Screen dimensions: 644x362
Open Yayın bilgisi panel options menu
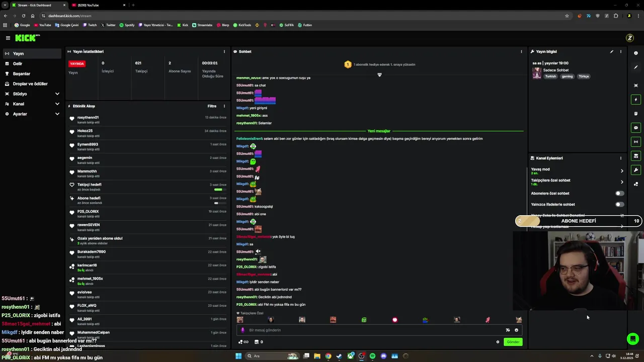tap(620, 51)
